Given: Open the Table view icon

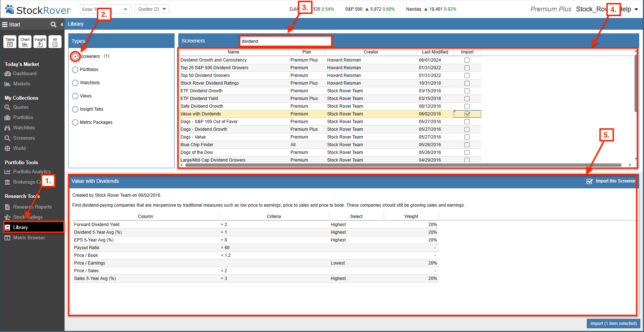Looking at the screenshot, I should [10, 42].
